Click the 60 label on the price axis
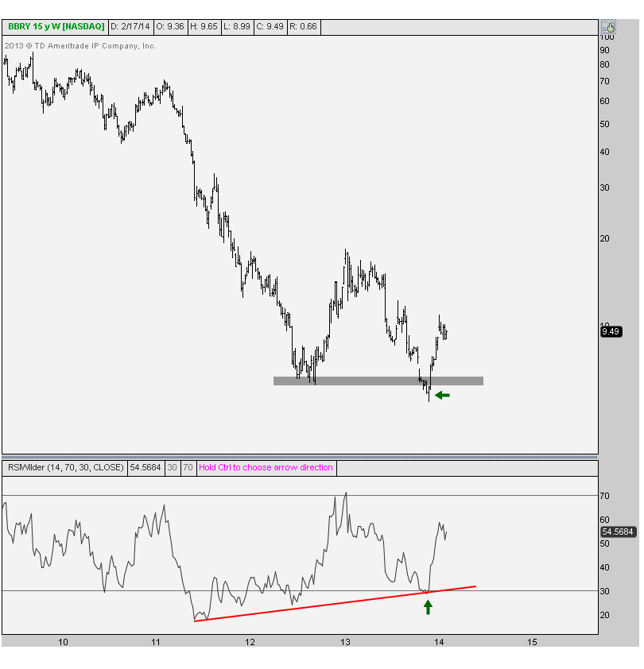The height and width of the screenshot is (669, 644). coord(605,101)
